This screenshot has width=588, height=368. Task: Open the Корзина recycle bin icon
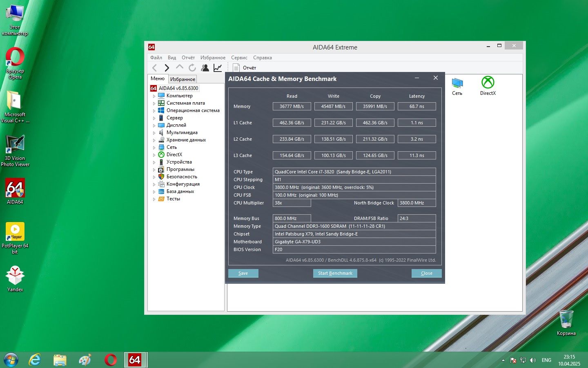[566, 323]
